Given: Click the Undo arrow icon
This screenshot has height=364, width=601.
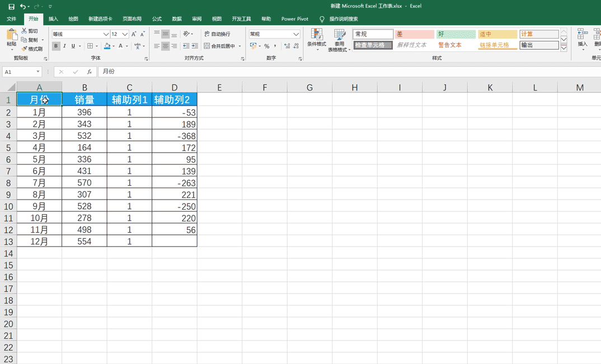Looking at the screenshot, I should 23,7.
